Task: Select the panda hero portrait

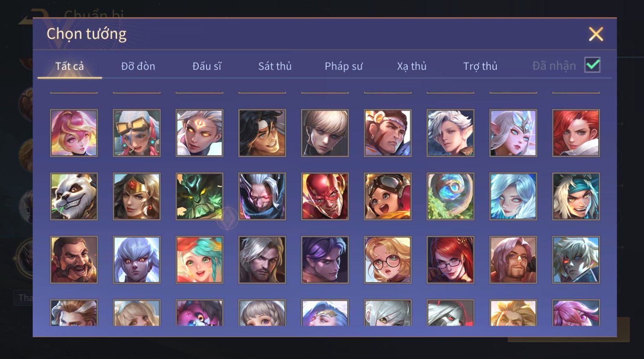Action: 74,196
